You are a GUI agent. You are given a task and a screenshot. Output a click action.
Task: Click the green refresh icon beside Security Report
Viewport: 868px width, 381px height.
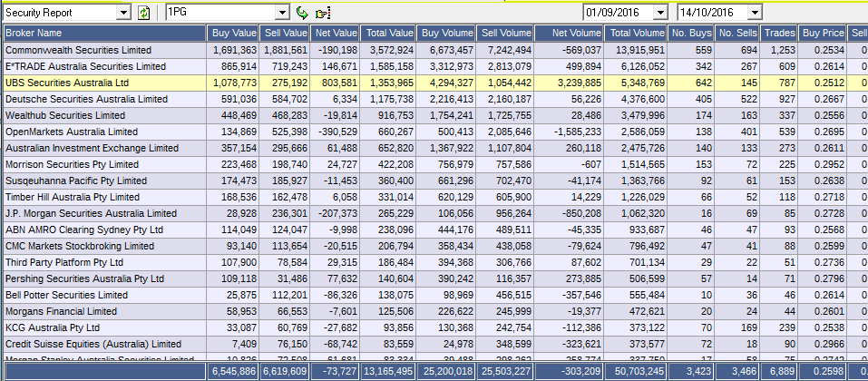click(143, 13)
